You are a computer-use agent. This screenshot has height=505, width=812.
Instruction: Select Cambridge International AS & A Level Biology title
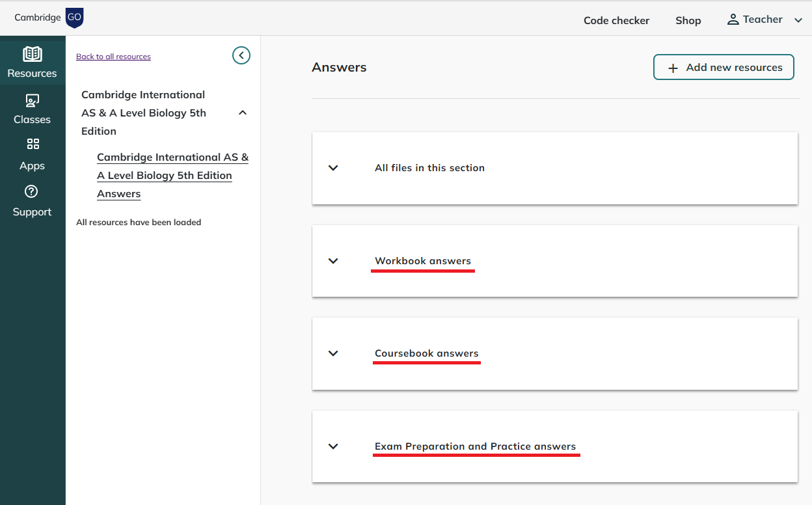pos(144,113)
